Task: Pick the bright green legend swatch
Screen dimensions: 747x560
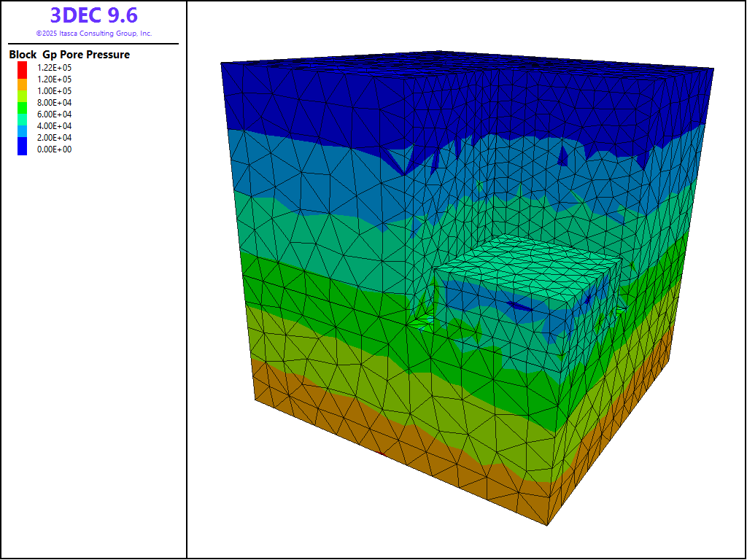Action: 22,106
